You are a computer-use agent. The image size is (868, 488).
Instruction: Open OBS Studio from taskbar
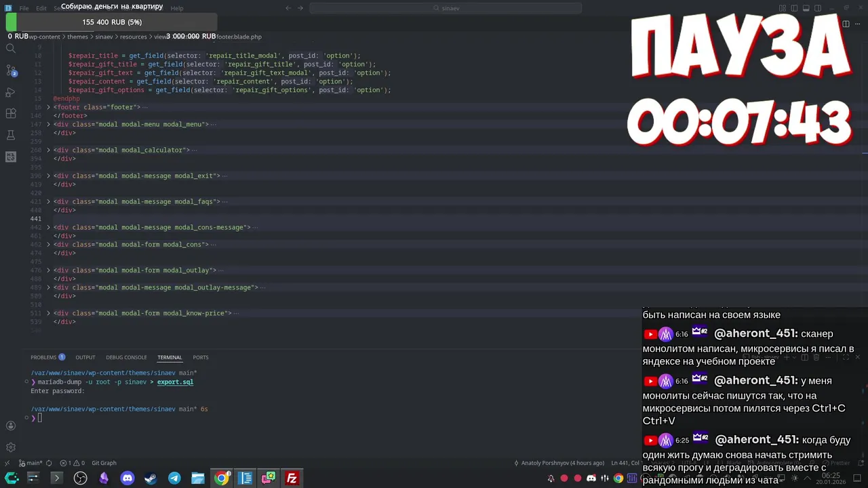[x=80, y=479]
